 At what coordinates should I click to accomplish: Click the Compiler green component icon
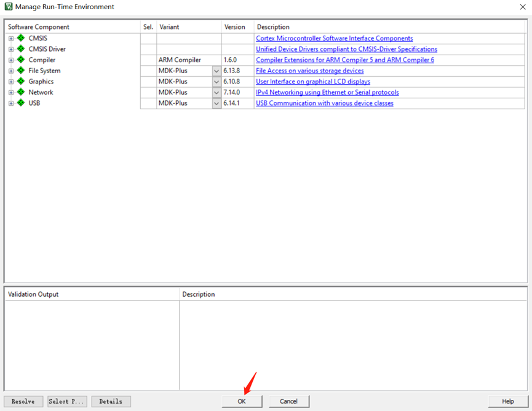tap(21, 60)
